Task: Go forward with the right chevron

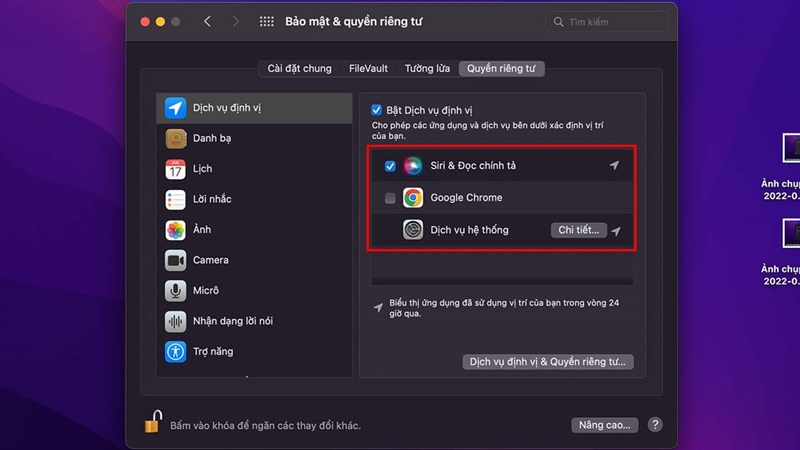Action: click(x=235, y=21)
